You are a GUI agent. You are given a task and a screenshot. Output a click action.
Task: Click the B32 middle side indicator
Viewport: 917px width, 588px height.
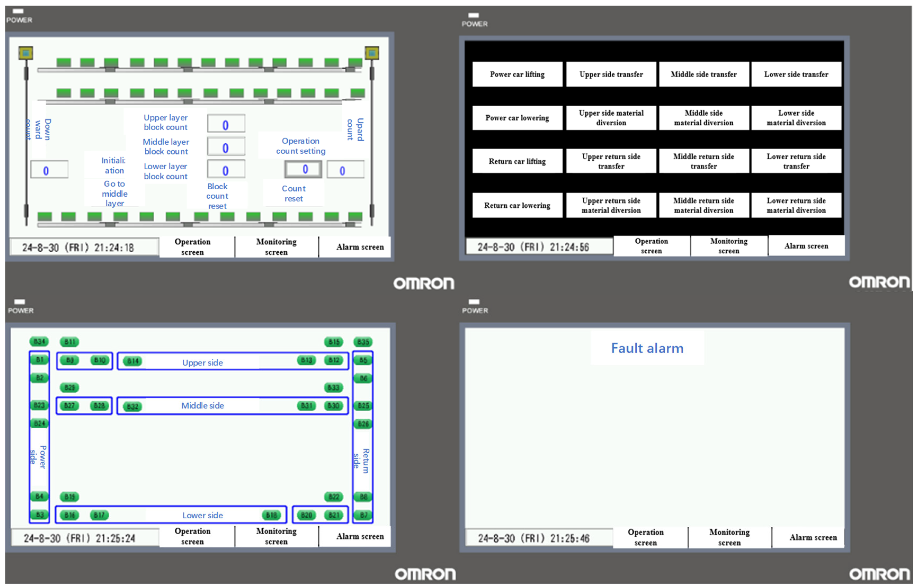pyautogui.click(x=132, y=407)
